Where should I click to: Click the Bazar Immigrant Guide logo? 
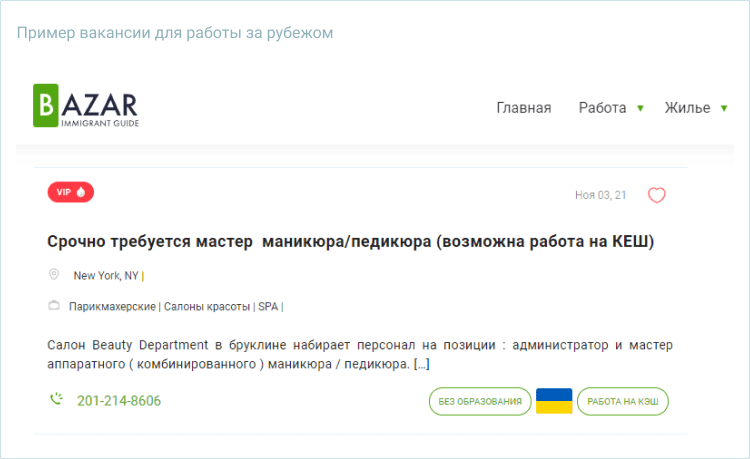point(86,106)
